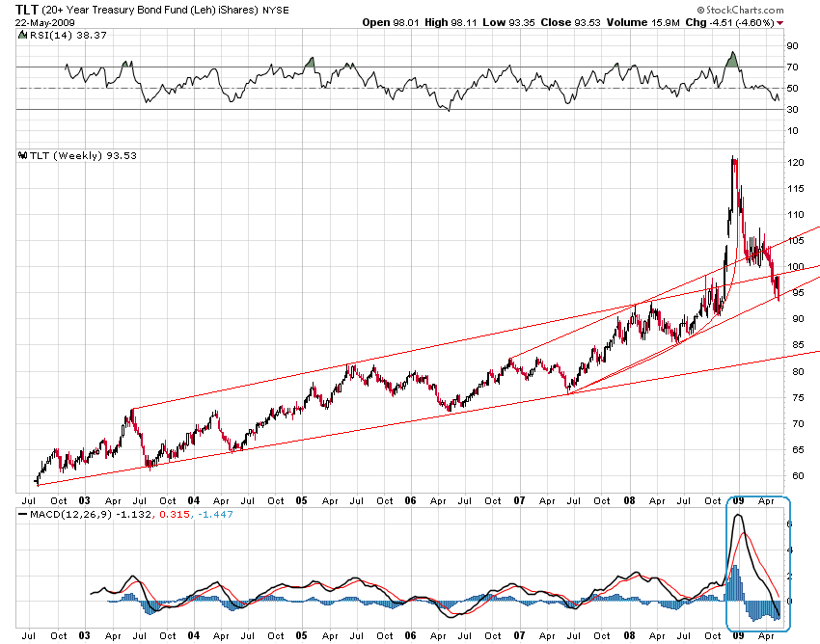Click the High value 98.11
The image size is (820, 644).
(x=464, y=22)
